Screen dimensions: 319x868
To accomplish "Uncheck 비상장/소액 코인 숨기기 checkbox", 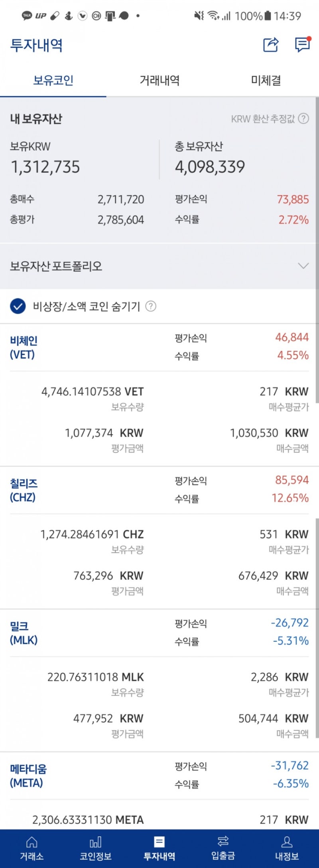I will [18, 306].
